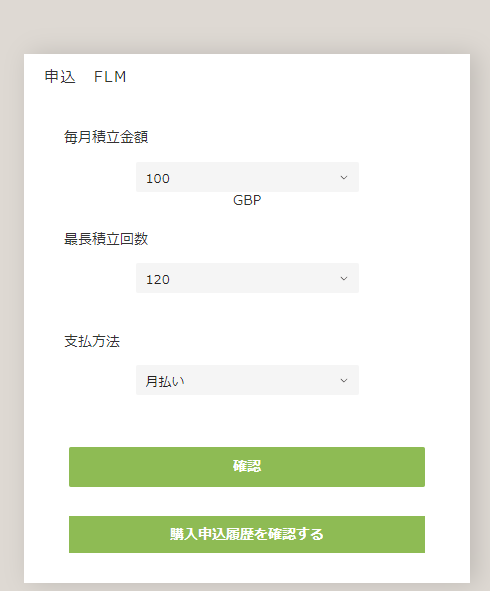
Task: Click the FLM text in the heading
Action: click(x=110, y=77)
